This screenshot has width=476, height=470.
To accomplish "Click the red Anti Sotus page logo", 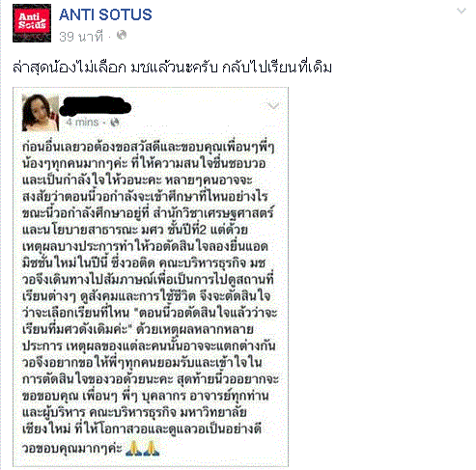I will coord(32,23).
